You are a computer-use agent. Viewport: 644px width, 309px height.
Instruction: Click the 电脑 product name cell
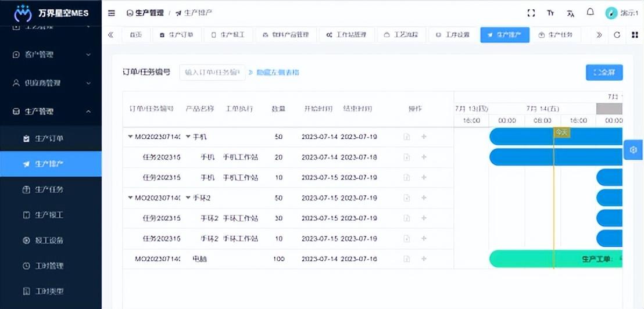click(199, 259)
